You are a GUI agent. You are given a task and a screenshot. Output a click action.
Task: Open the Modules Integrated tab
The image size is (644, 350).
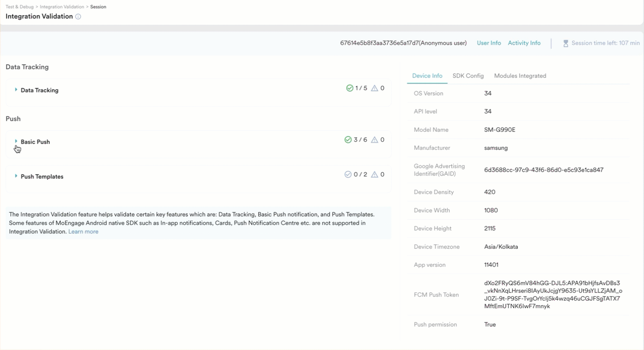520,76
